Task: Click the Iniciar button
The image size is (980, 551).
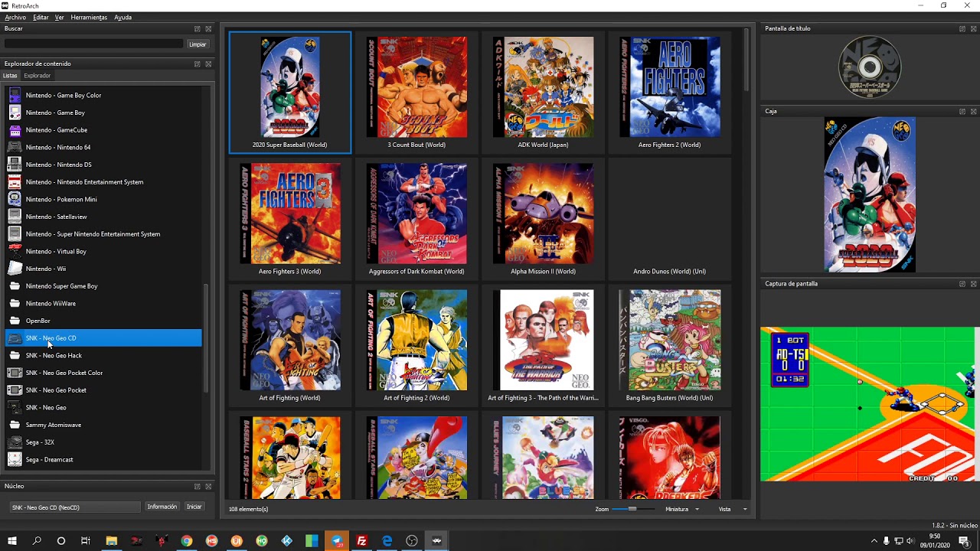Action: tap(194, 507)
